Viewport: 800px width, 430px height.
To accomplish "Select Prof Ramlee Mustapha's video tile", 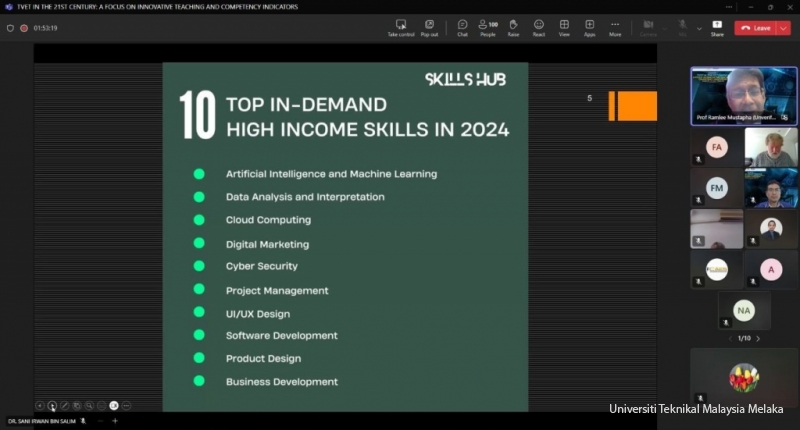I will pos(743,96).
